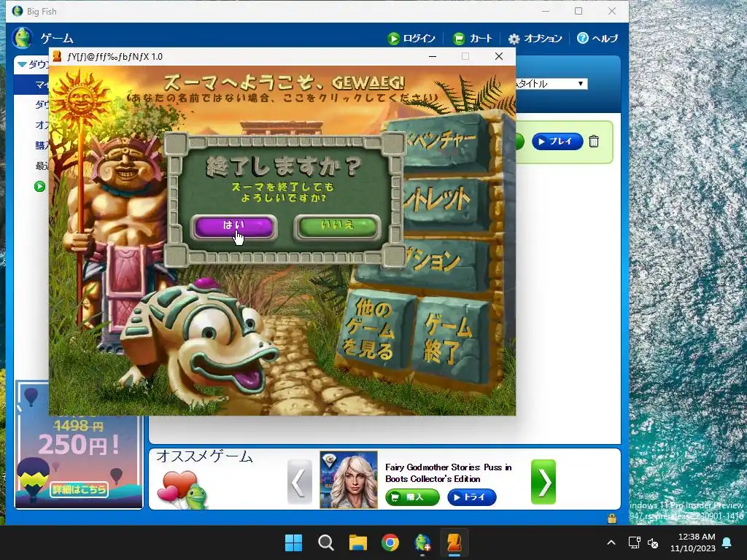This screenshot has height=560, width=747.
Task: Click the green cart icon in header
Action: 458,39
